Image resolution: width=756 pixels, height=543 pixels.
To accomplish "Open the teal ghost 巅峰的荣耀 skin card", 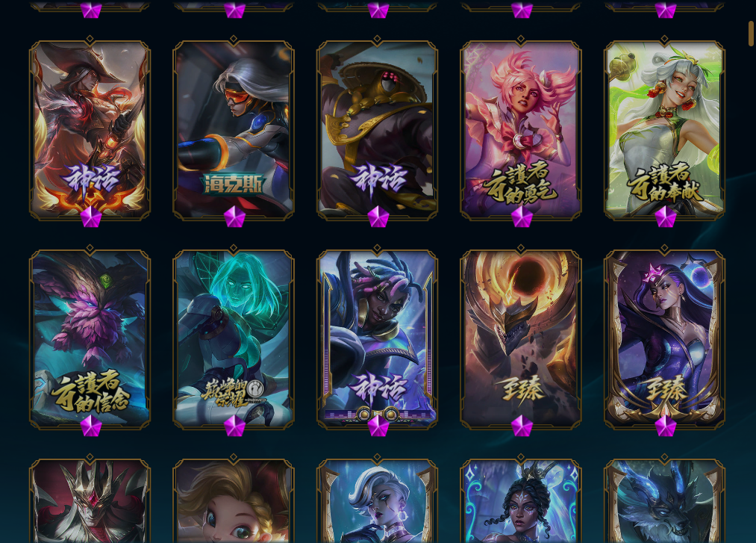I will (x=234, y=338).
